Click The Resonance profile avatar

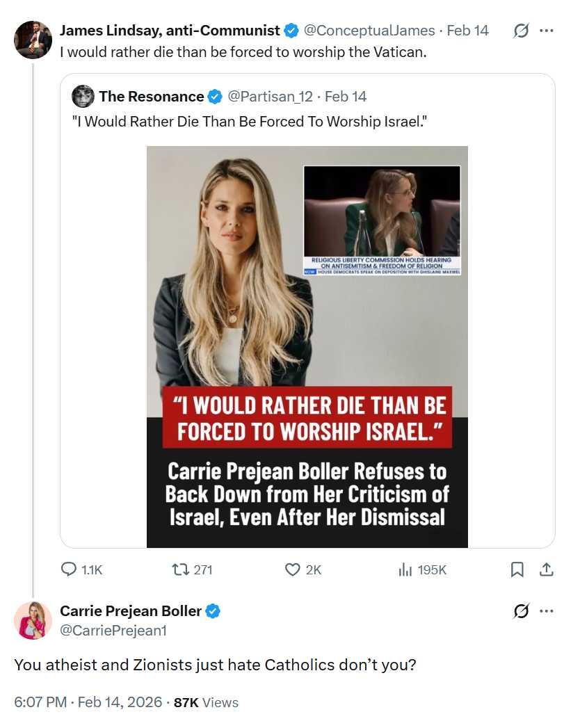pos(83,97)
